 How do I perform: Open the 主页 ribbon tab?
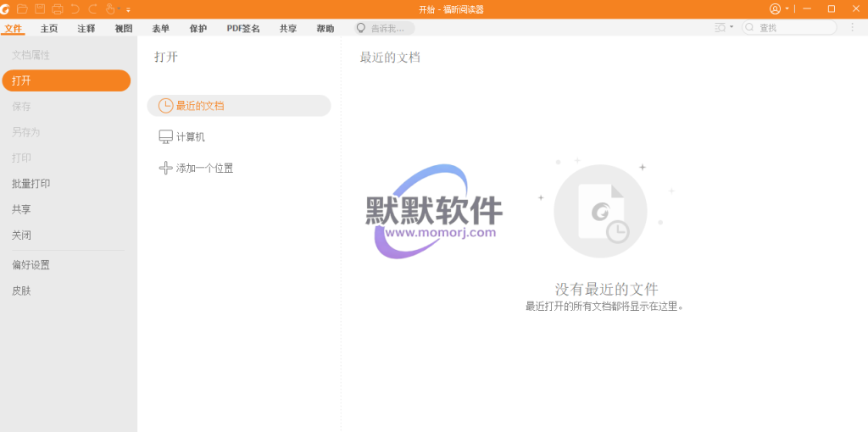coord(49,28)
